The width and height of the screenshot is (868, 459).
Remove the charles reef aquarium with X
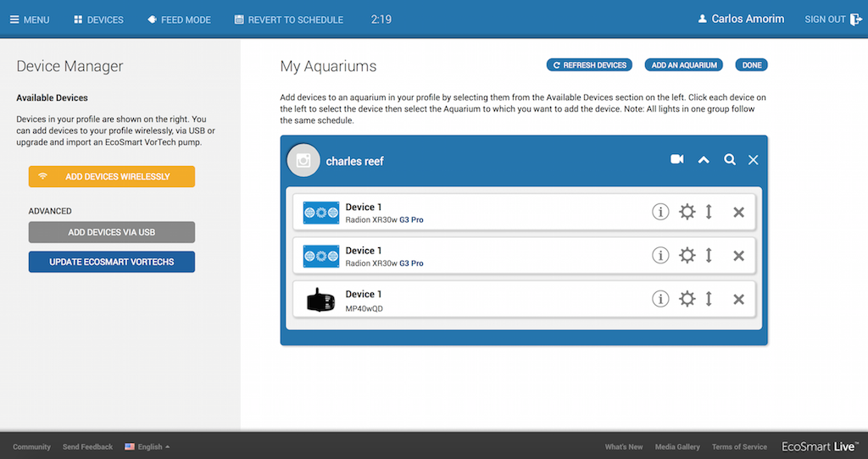click(754, 160)
